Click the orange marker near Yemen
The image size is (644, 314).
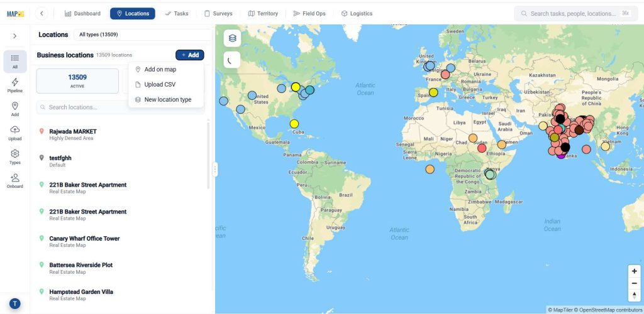501,144
